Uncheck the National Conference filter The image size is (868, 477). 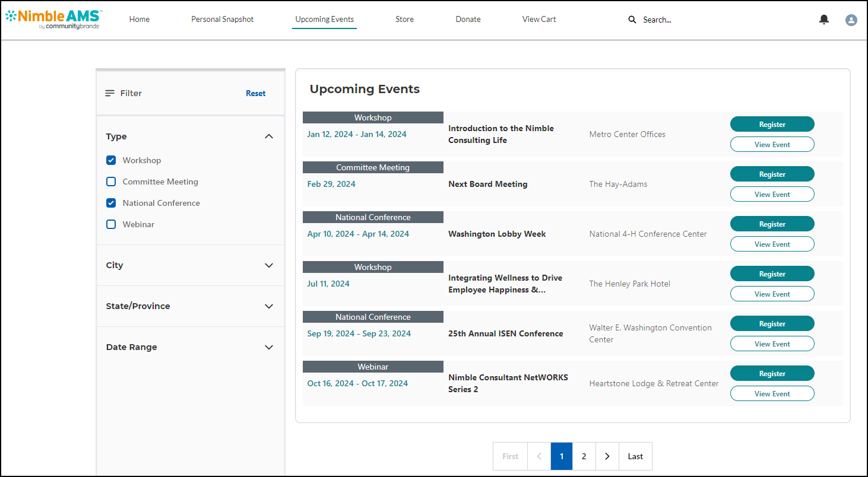click(x=111, y=203)
